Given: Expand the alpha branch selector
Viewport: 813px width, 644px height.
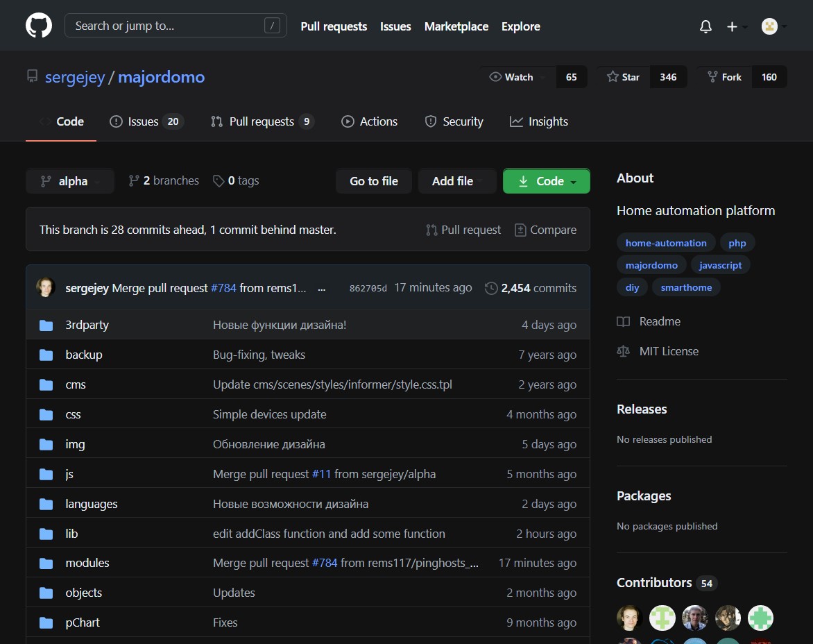Looking at the screenshot, I should click(x=69, y=181).
